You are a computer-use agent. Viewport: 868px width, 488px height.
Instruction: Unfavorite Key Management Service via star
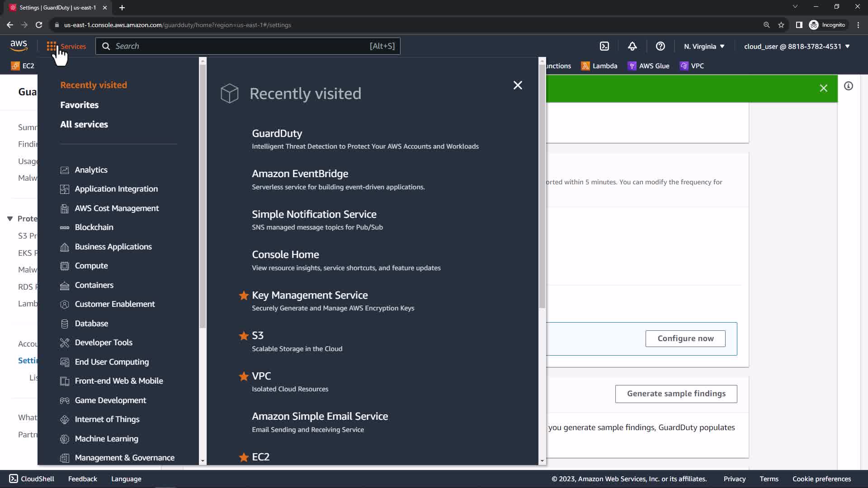click(x=244, y=296)
